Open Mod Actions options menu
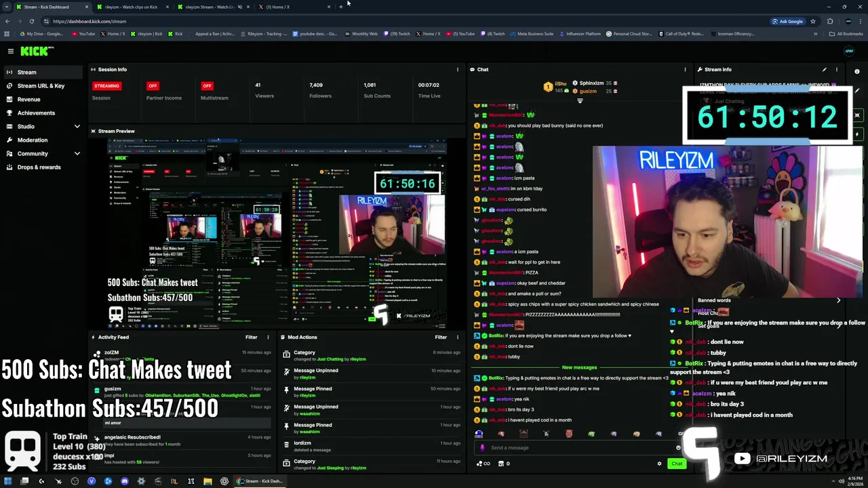The width and height of the screenshot is (868, 488). [x=458, y=337]
